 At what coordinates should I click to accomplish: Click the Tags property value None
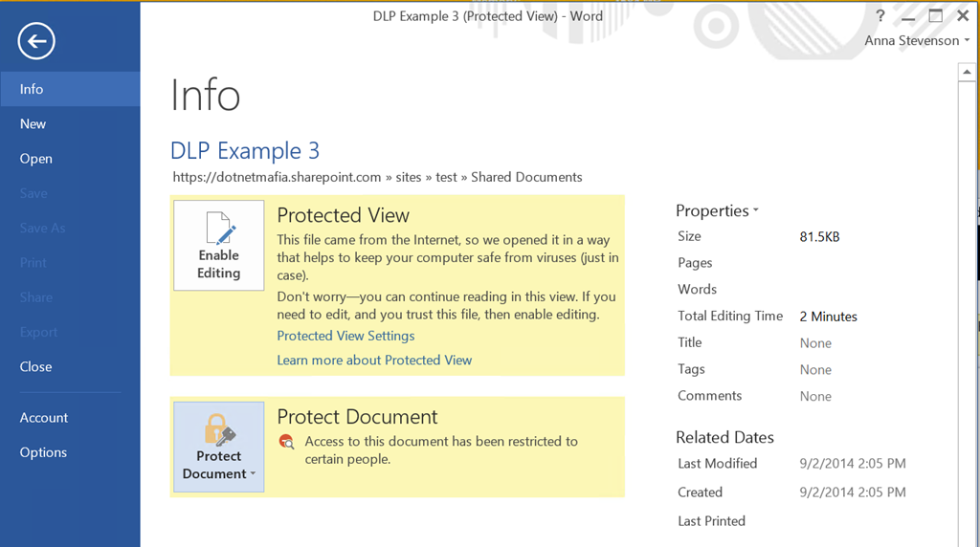(x=815, y=370)
